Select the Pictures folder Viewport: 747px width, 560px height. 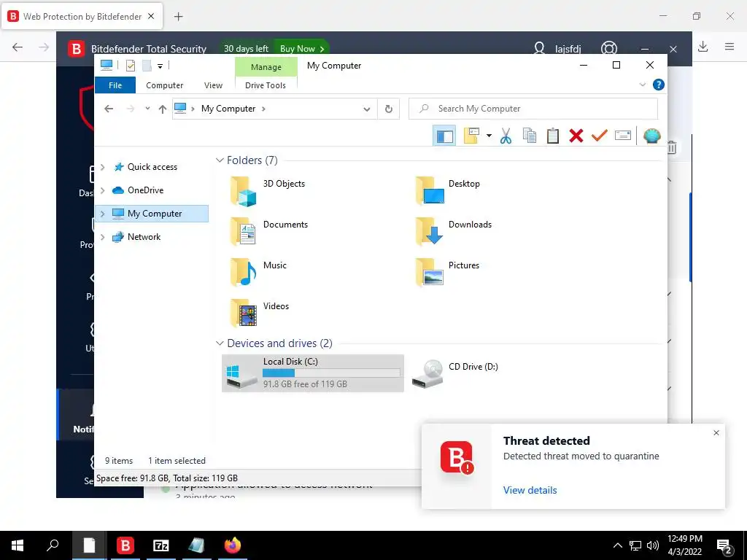coord(447,273)
